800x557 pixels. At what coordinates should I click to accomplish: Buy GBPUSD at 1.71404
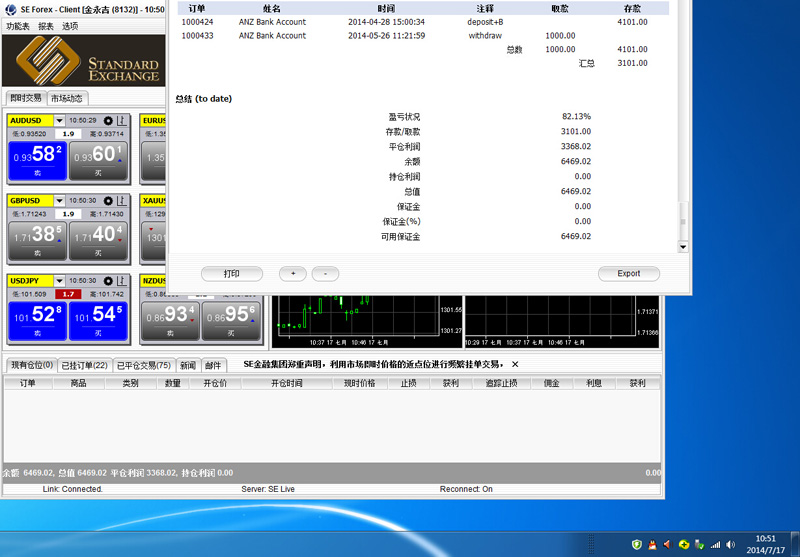[x=98, y=241]
